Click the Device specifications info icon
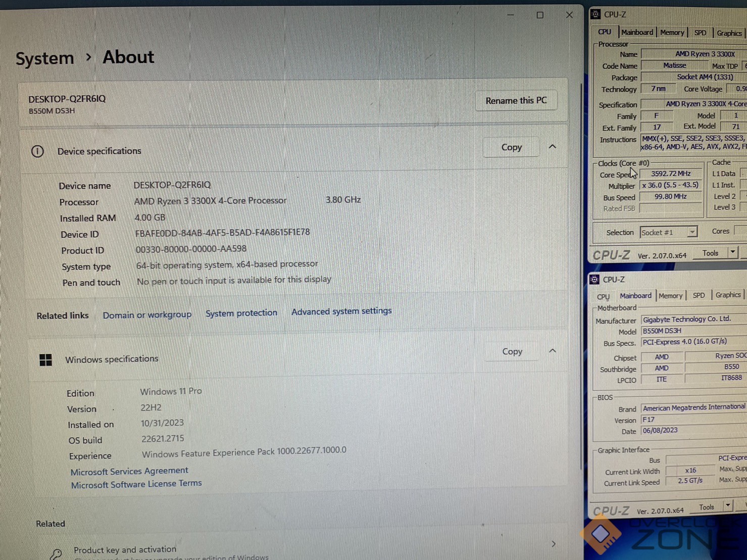This screenshot has width=747, height=560. 37,151
